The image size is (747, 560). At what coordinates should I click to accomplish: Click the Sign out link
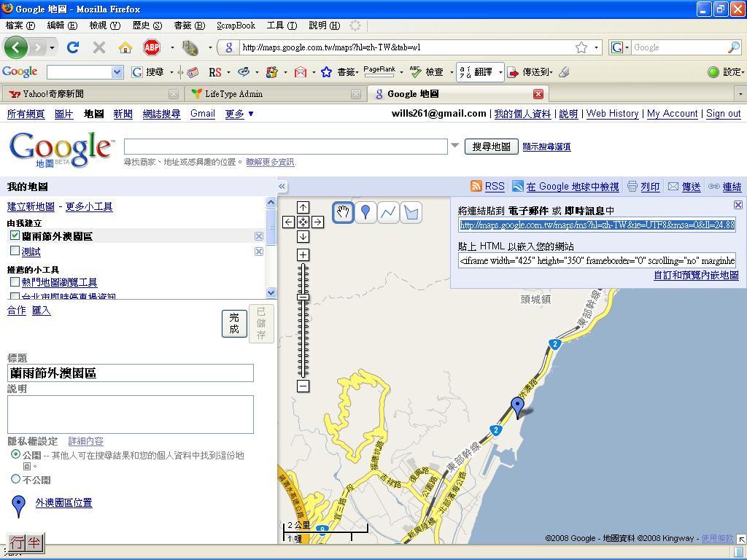723,114
